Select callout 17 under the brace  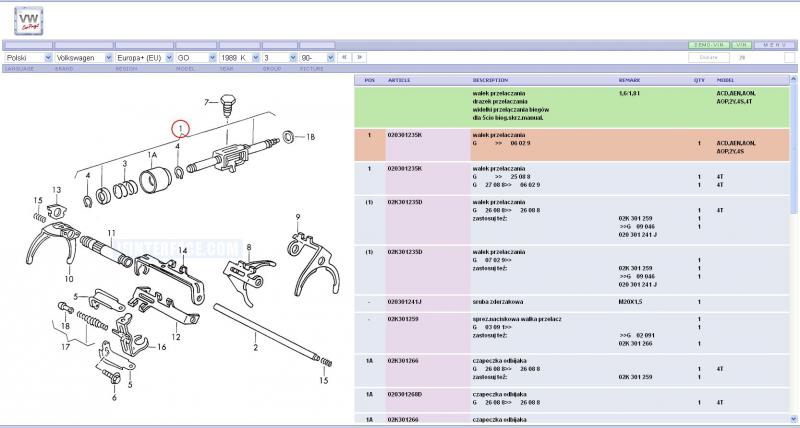(66, 347)
